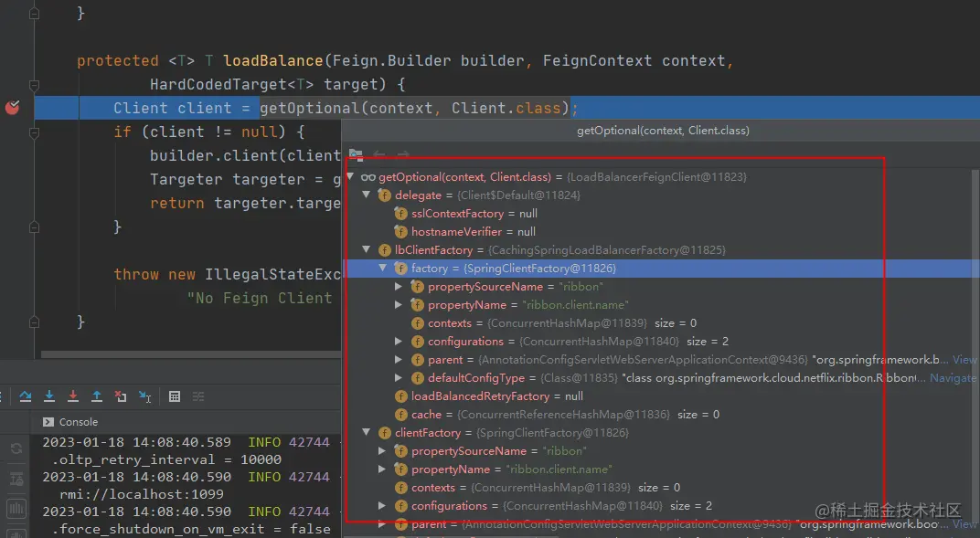Expand propertyName under factory
Image resolution: width=980 pixels, height=538 pixels.
pyautogui.click(x=399, y=304)
